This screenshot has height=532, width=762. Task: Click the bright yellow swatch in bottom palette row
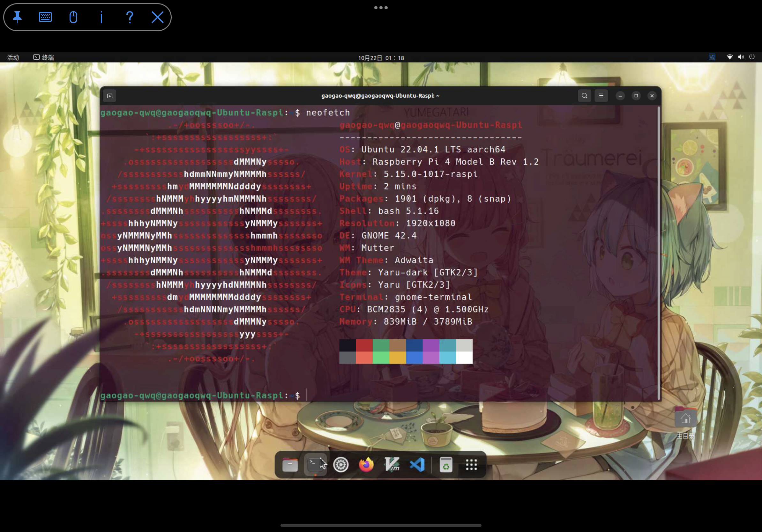[x=398, y=358]
